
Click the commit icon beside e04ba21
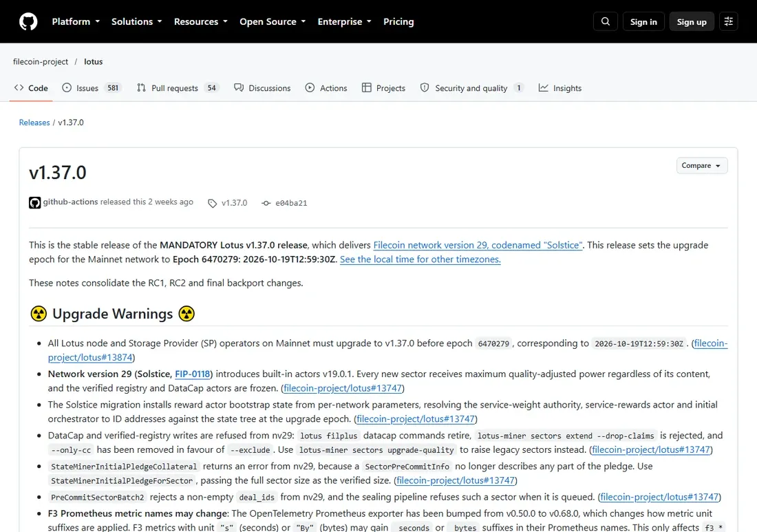(x=266, y=203)
